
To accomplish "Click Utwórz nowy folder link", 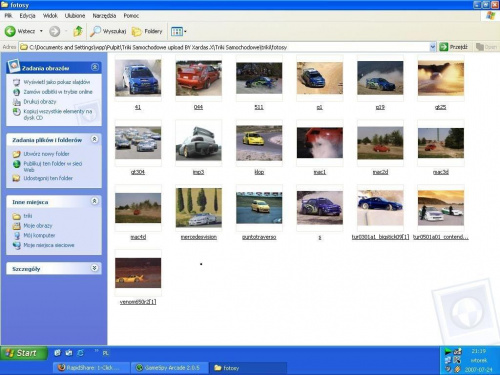I will pyautogui.click(x=46, y=154).
